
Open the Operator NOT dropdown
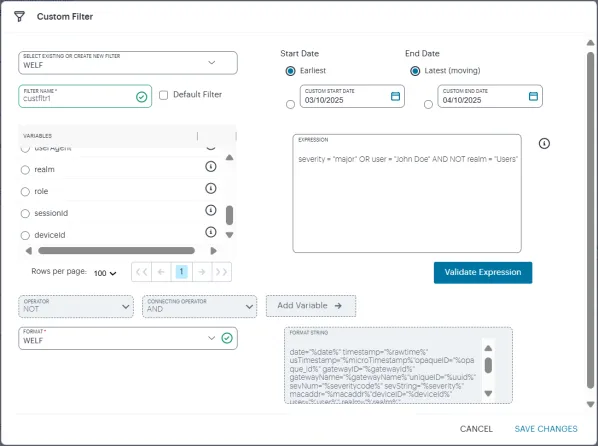pos(76,306)
